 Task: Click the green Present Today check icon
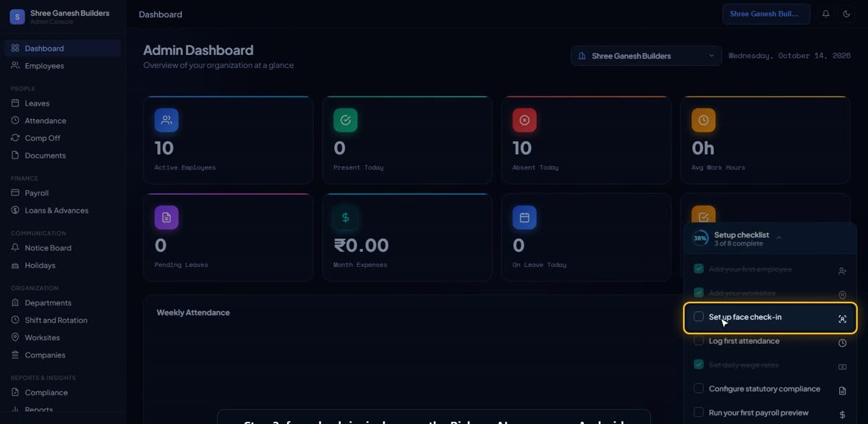point(345,120)
